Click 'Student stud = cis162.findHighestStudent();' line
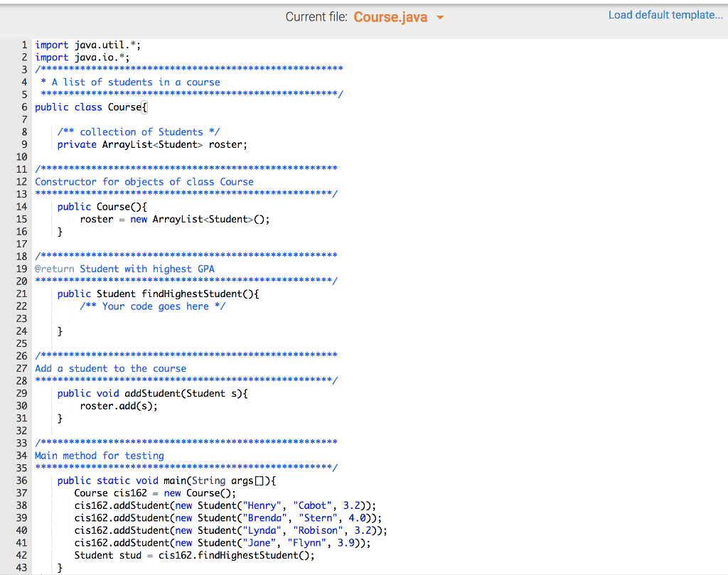The width and height of the screenshot is (728, 575). tap(195, 556)
